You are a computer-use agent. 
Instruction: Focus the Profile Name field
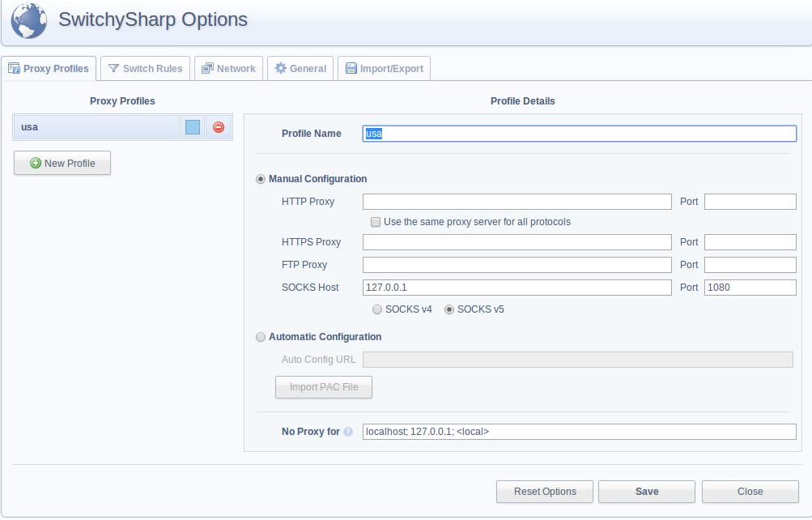[580, 134]
